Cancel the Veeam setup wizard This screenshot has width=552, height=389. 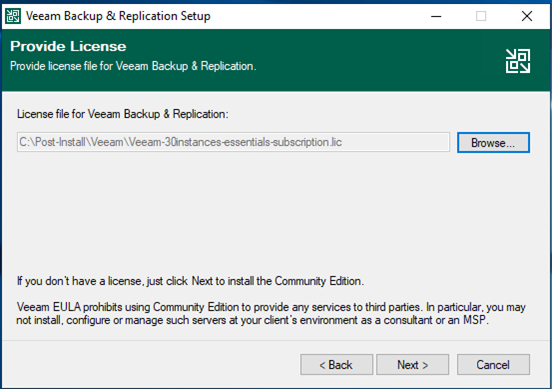[493, 365]
